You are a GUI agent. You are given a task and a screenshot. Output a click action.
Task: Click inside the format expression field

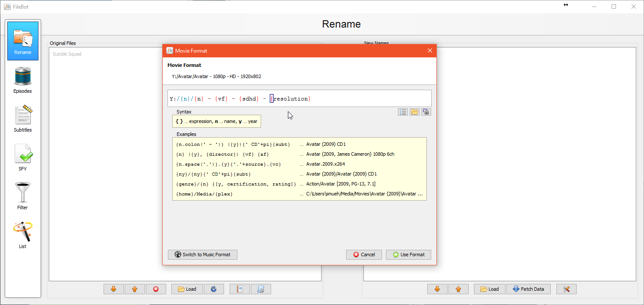tap(299, 98)
